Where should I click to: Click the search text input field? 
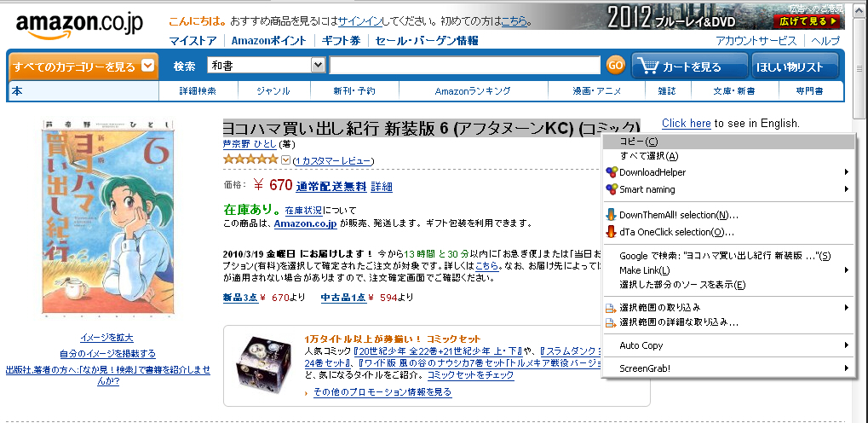click(x=464, y=66)
